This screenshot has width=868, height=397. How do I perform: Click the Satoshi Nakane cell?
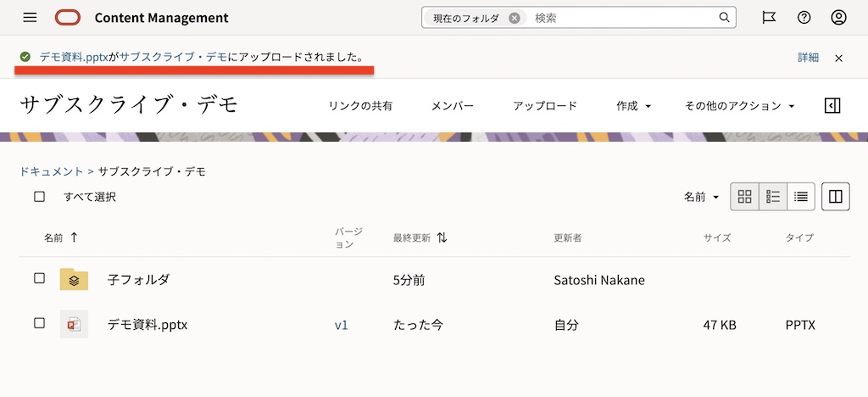click(x=599, y=280)
